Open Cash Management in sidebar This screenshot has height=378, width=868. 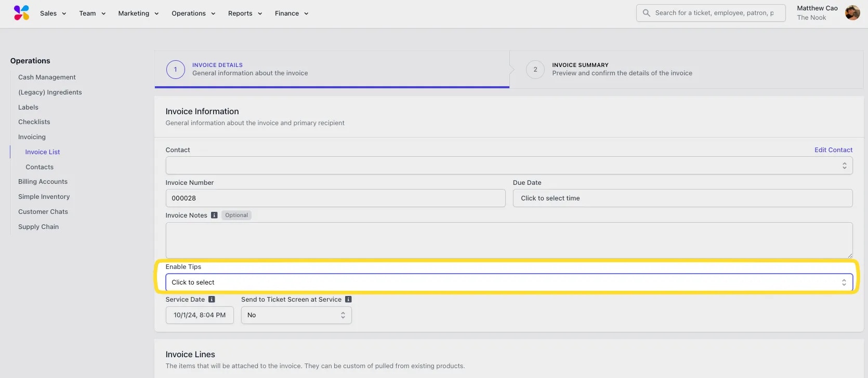point(47,77)
